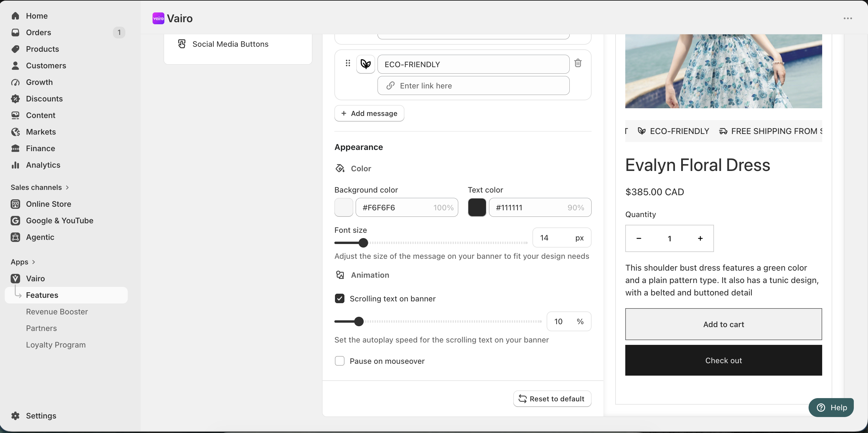Open the Background color swatch picker
Viewport: 868px width, 433px height.
tap(343, 207)
